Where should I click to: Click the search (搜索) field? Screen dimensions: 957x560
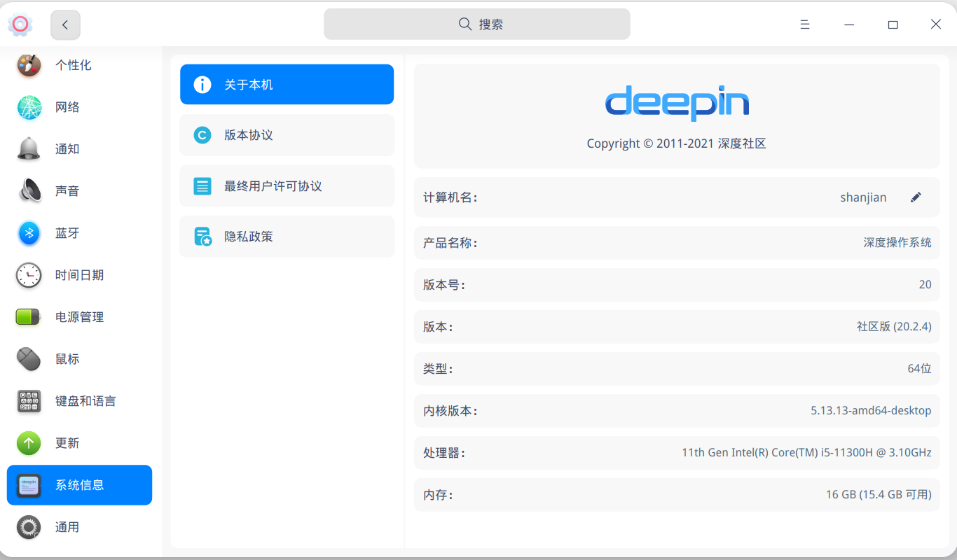tap(477, 24)
